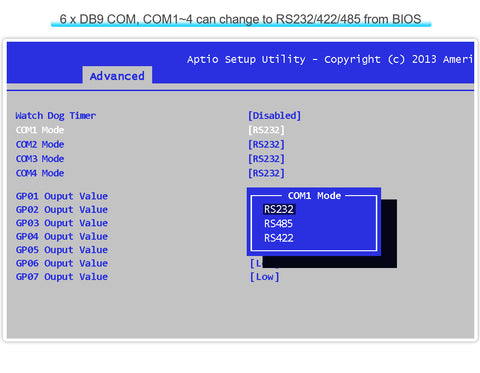This screenshot has width=480, height=373.
Task: Select the COM4 Mode row
Action: 40,173
